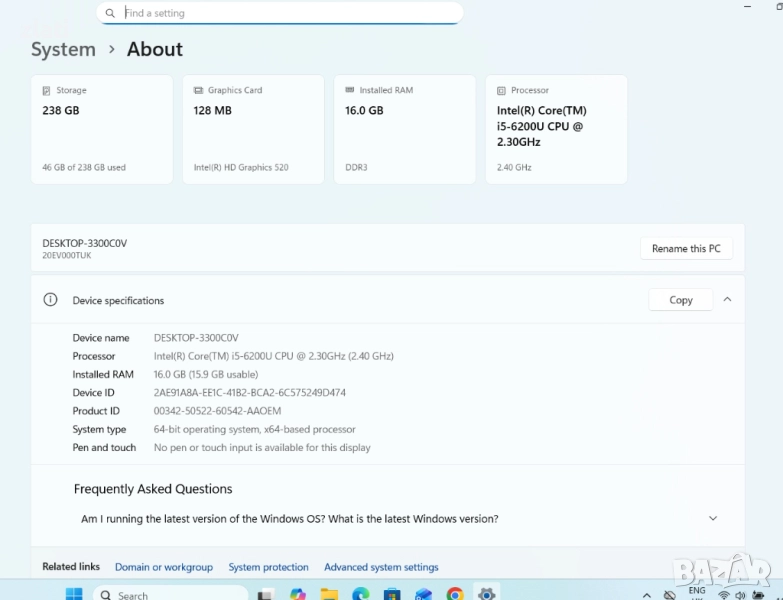Open Microsoft Edge from the taskbar
This screenshot has height=600, width=783.
point(360,594)
